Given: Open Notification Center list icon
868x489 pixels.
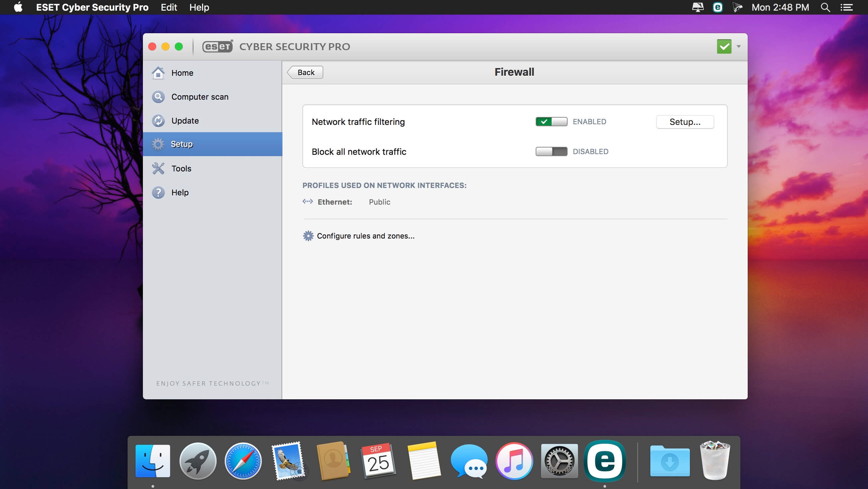Looking at the screenshot, I should 846,7.
